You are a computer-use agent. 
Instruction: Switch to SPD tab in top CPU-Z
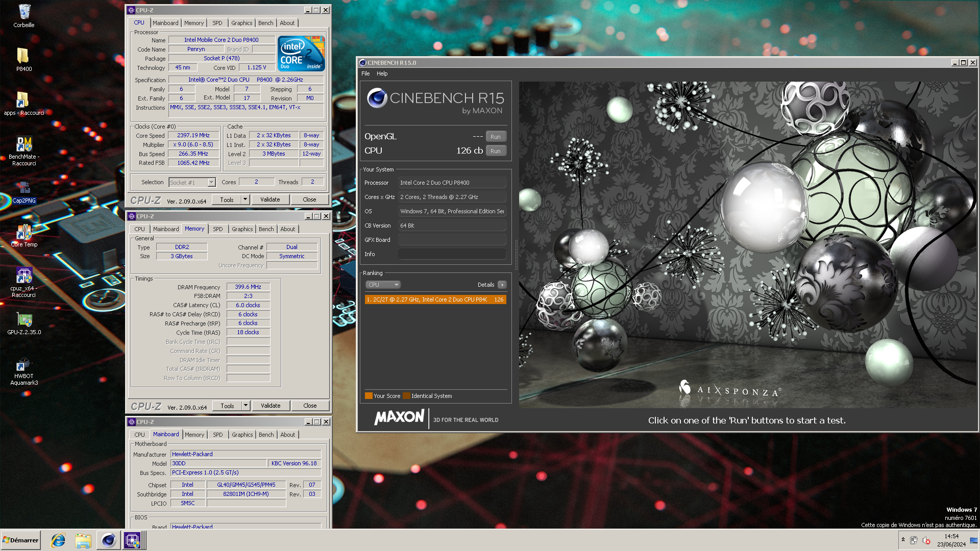[x=217, y=23]
